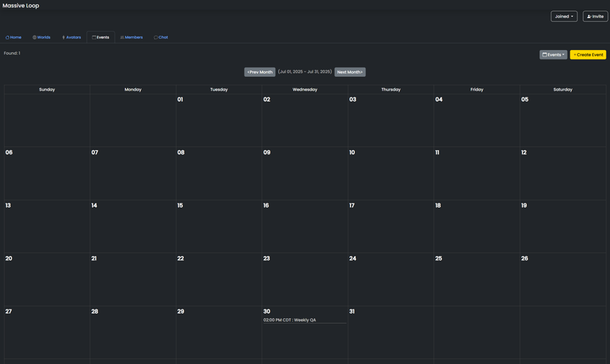Select day 07 in the calendar
Image resolution: width=610 pixels, height=364 pixels.
click(x=133, y=173)
